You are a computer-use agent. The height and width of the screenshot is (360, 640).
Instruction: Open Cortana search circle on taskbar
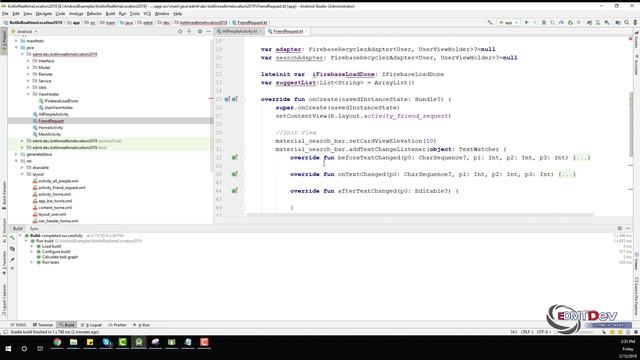point(24,349)
